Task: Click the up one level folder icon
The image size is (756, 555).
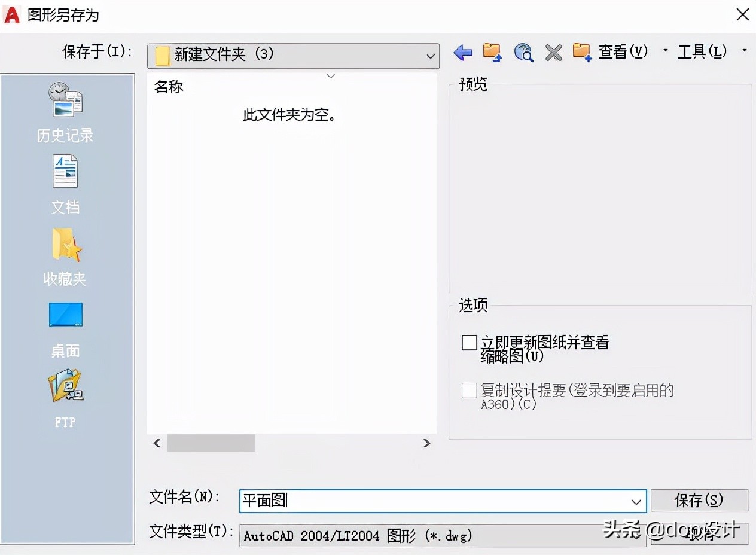Action: click(492, 53)
